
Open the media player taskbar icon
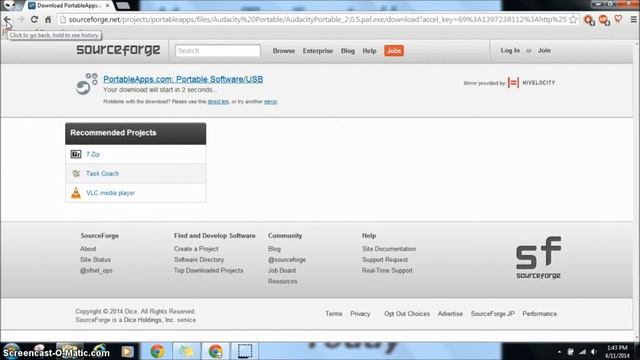(127, 351)
